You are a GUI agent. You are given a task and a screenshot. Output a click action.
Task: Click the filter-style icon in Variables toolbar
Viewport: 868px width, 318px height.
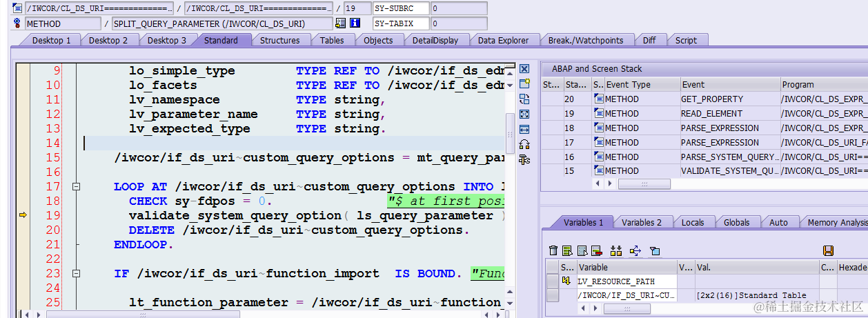point(655,250)
